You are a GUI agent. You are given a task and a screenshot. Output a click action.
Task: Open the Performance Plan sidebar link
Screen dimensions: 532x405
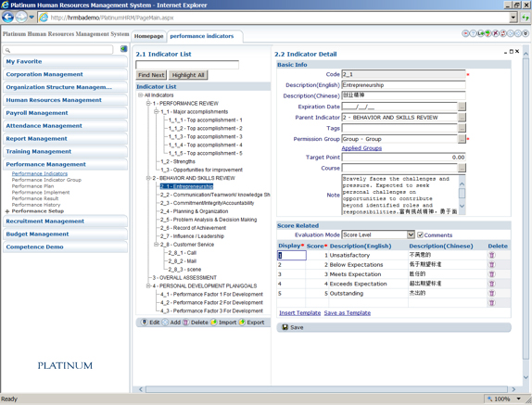click(x=32, y=186)
